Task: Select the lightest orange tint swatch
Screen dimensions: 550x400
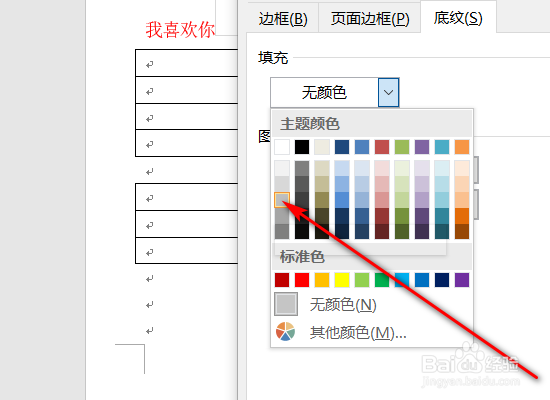Action: 462,168
